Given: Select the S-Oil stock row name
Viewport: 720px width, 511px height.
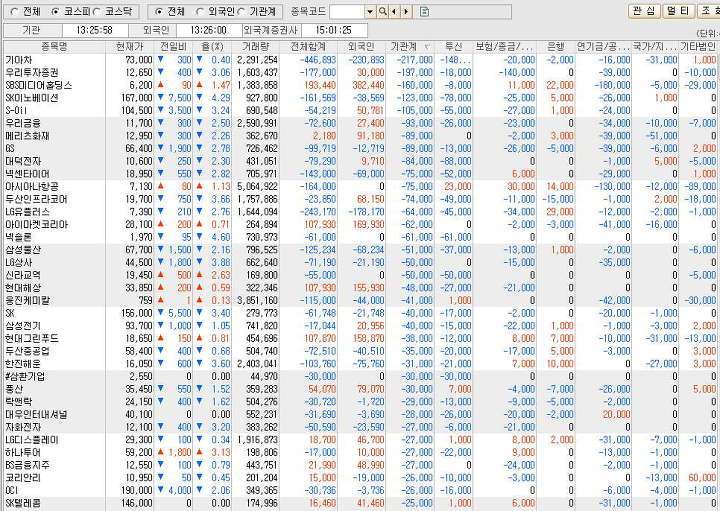Looking at the screenshot, I should pos(16,110).
